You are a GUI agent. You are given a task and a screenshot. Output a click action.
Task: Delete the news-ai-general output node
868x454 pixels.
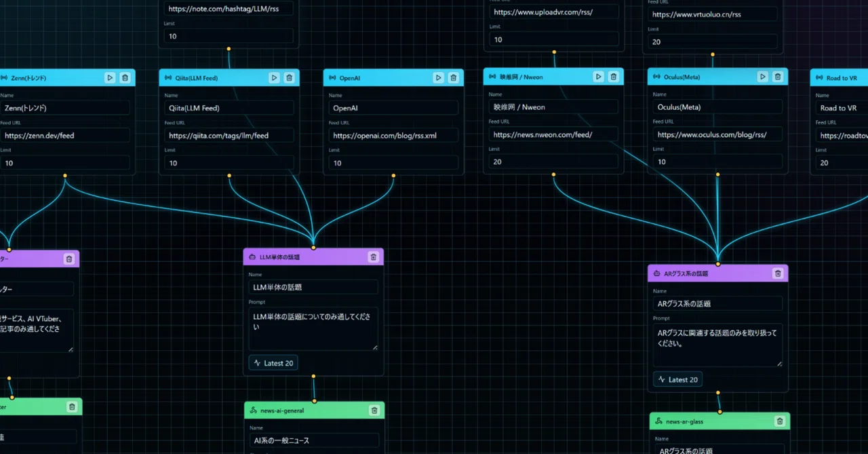374,411
